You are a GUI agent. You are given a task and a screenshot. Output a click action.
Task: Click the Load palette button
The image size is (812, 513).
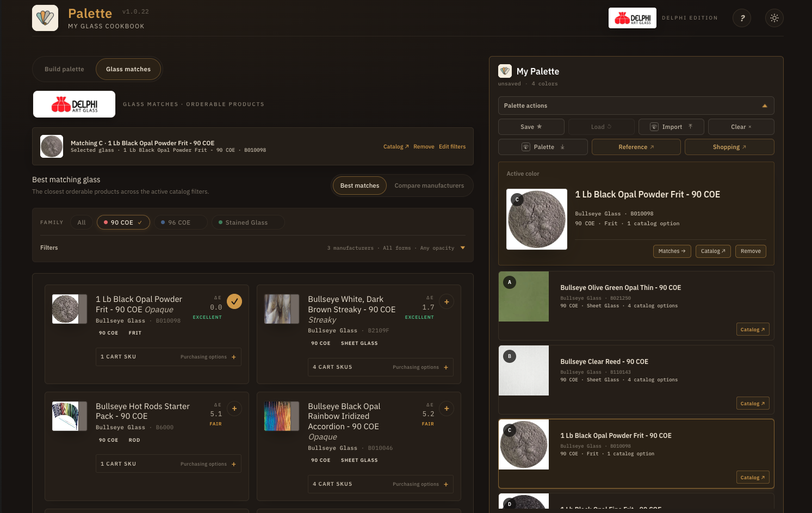(x=602, y=127)
